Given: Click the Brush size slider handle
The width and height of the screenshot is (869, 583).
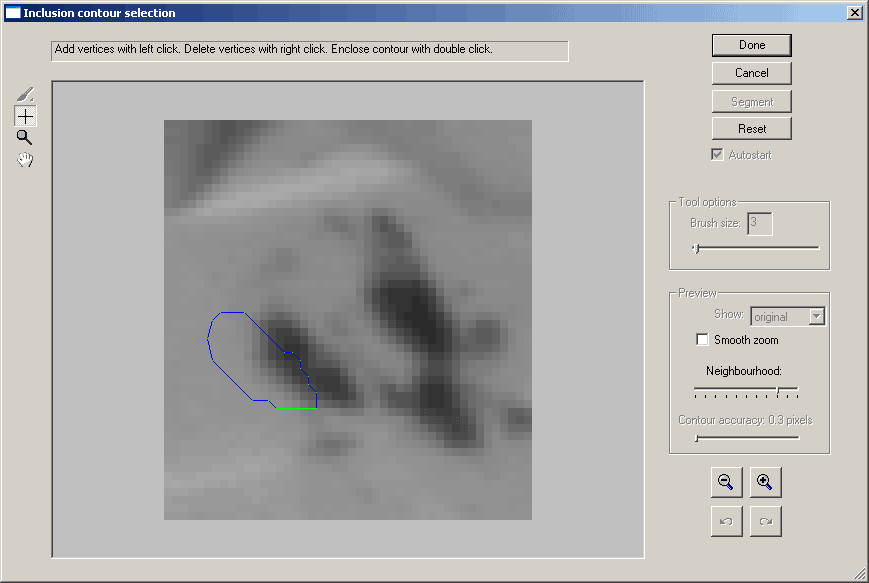Looking at the screenshot, I should click(696, 248).
